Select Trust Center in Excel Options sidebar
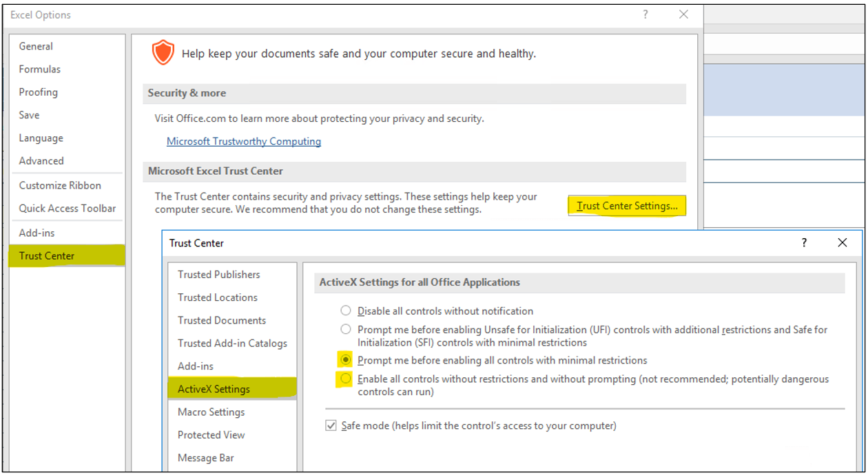Image resolution: width=868 pixels, height=475 pixels. [x=67, y=255]
